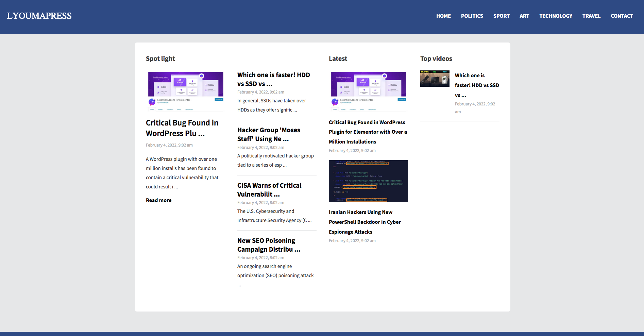Image resolution: width=644 pixels, height=336 pixels.
Task: Open 'Hacker Group Moses Staff' article
Action: pyautogui.click(x=269, y=134)
